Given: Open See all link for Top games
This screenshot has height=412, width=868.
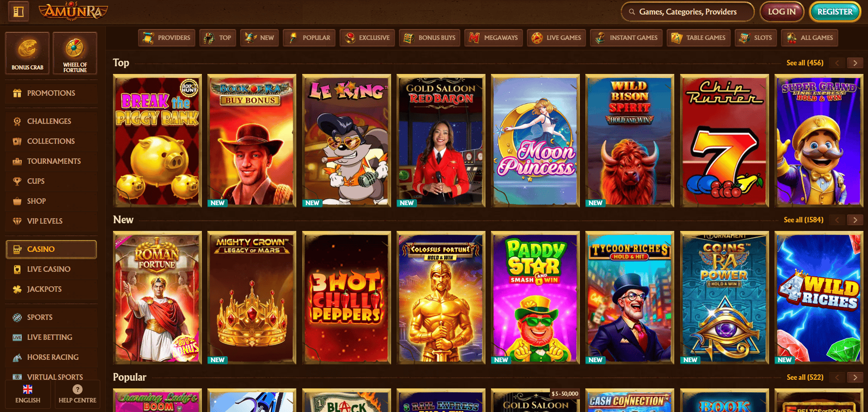Looking at the screenshot, I should point(804,63).
